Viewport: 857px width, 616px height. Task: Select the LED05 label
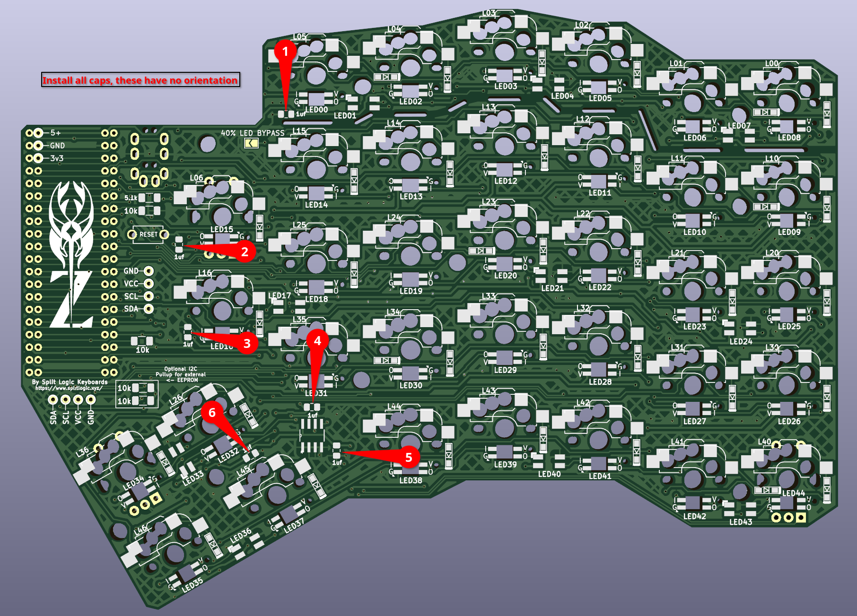point(600,98)
